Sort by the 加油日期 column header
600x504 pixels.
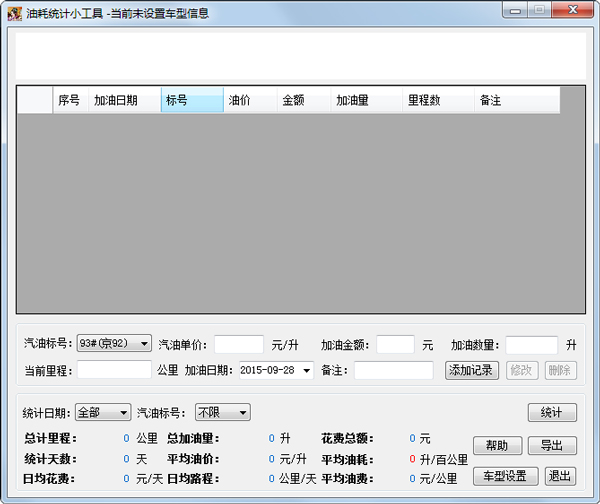(124, 100)
